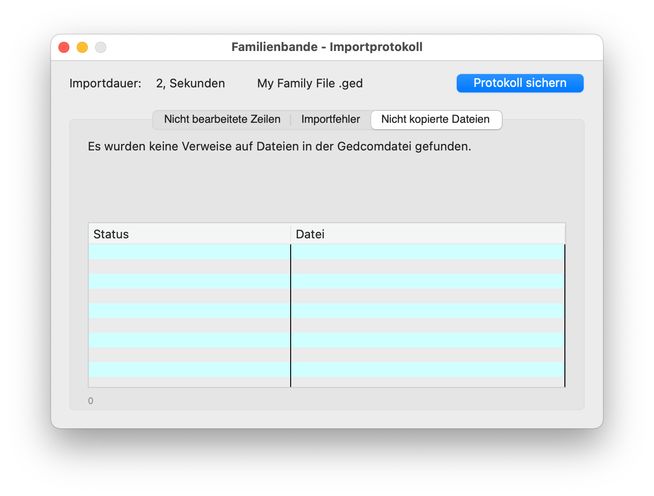Close the Importprotokoll window with red button

click(x=64, y=47)
